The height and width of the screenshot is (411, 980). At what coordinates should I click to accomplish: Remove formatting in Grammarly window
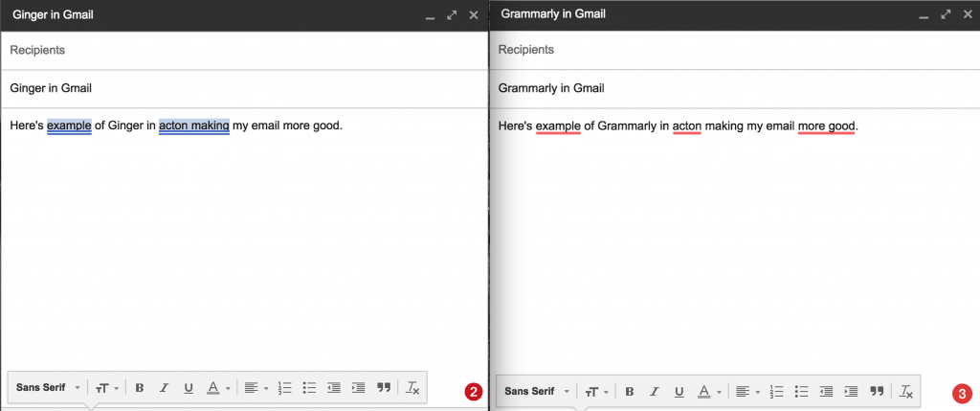[905, 392]
